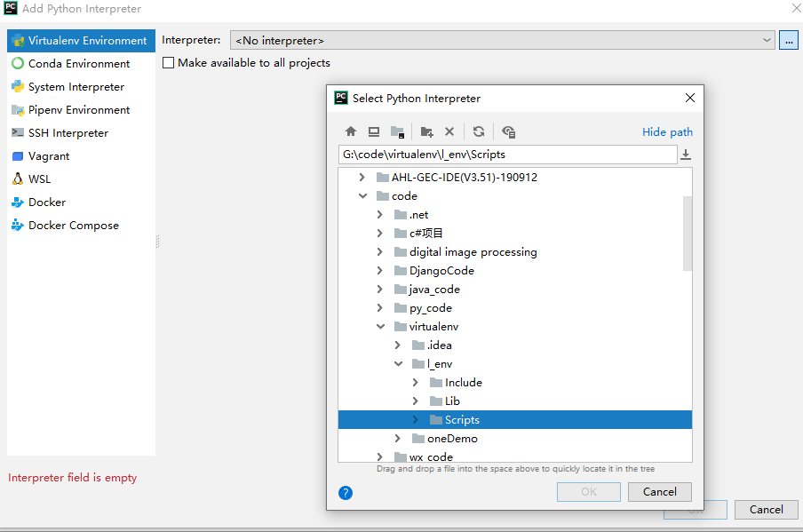The image size is (803, 532).
Task: Click Cancel in Add Python Interpreter window
Action: pyautogui.click(x=766, y=510)
